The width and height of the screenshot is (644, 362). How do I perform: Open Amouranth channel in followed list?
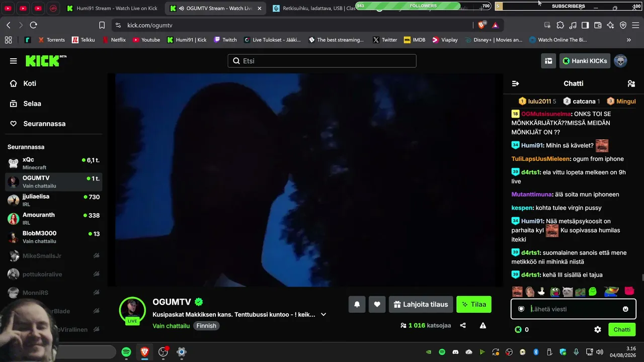coord(53,219)
